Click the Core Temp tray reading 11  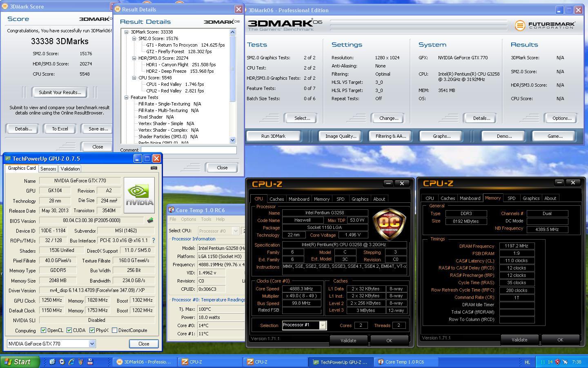tap(543, 362)
